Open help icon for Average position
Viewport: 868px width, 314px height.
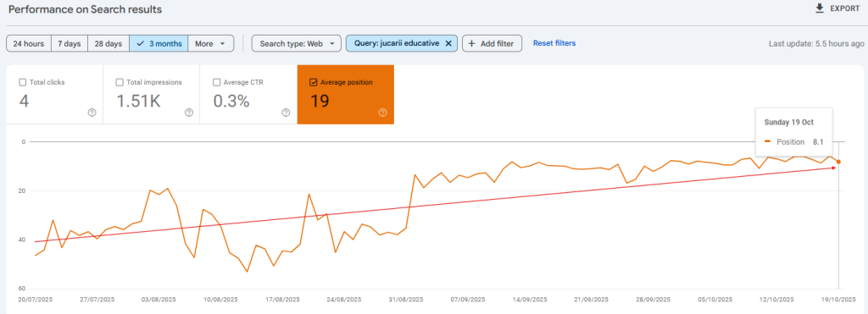point(382,113)
